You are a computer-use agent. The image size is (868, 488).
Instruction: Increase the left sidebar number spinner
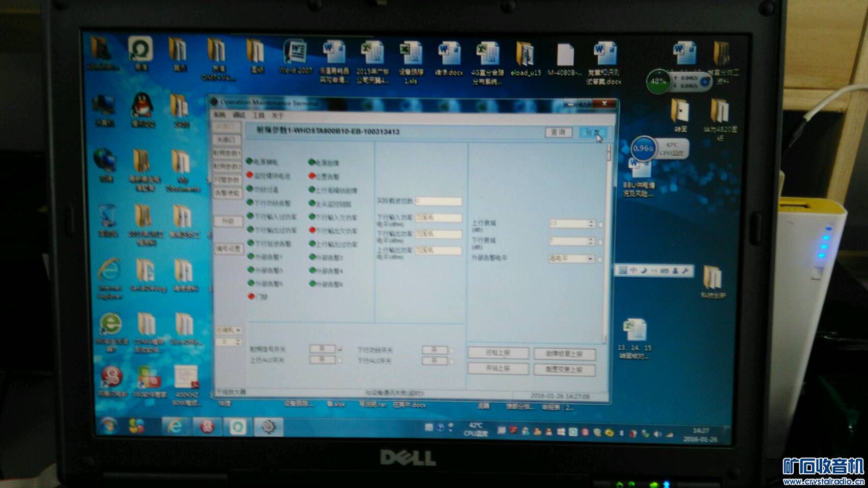tap(238, 341)
